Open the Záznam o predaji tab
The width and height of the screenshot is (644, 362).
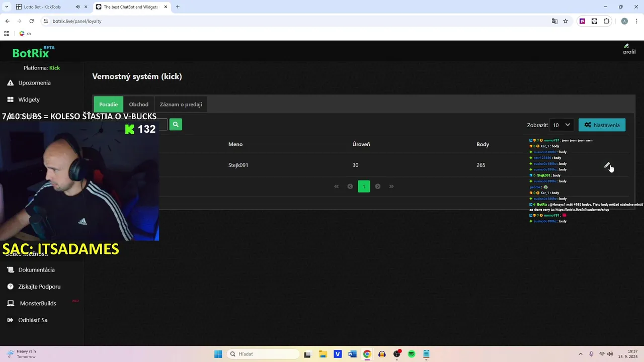[181, 104]
